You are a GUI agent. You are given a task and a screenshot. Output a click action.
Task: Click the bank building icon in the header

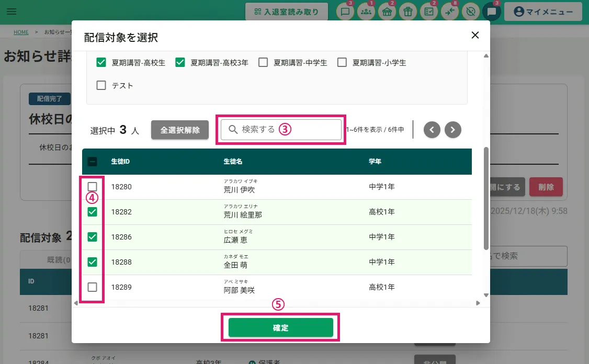pos(387,12)
